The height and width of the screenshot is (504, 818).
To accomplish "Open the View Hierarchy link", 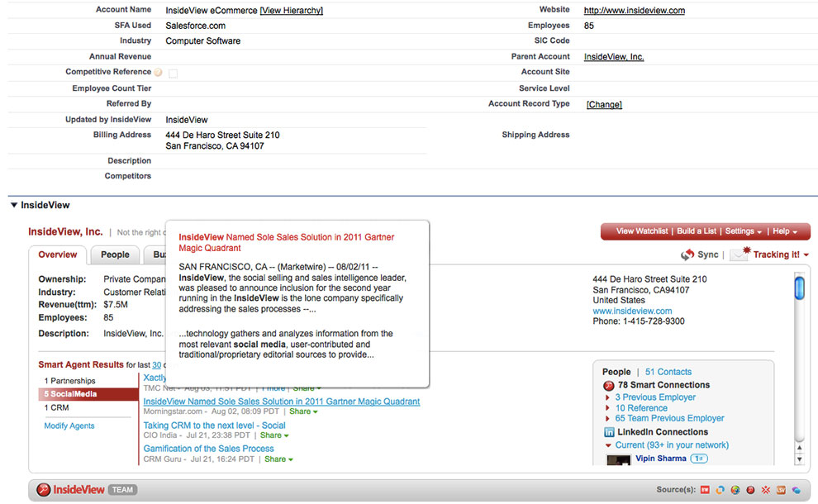I will tap(291, 11).
